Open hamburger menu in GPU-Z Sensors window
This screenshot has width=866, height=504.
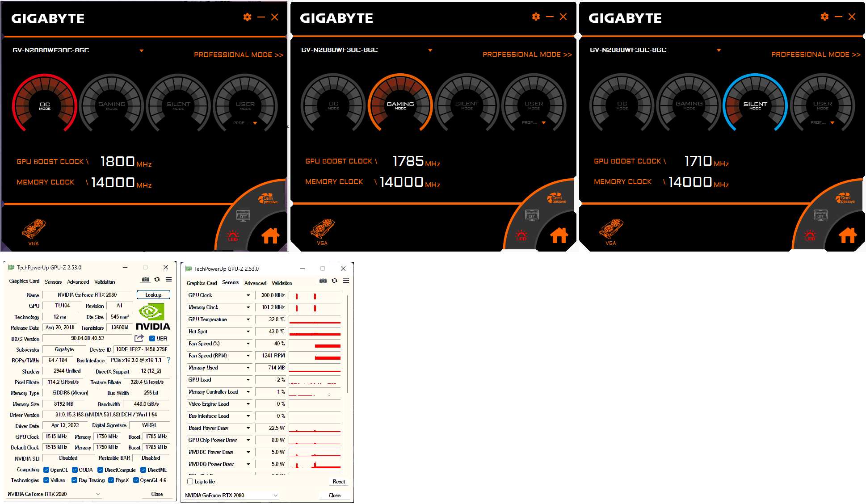346,281
